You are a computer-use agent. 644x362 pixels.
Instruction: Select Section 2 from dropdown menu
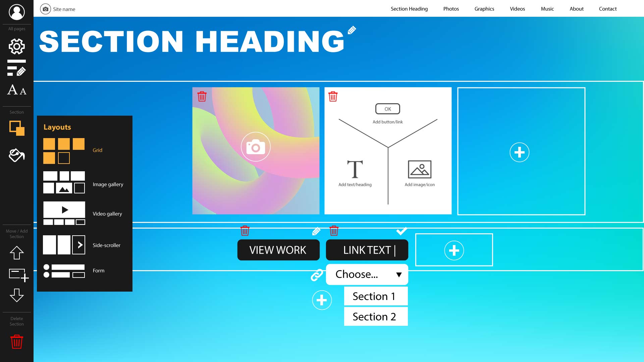click(x=375, y=316)
